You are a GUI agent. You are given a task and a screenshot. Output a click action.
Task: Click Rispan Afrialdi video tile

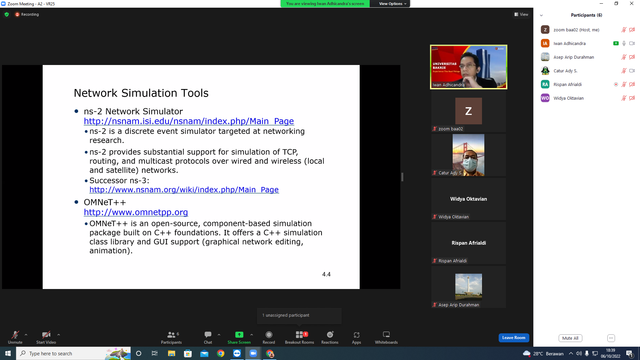click(469, 243)
